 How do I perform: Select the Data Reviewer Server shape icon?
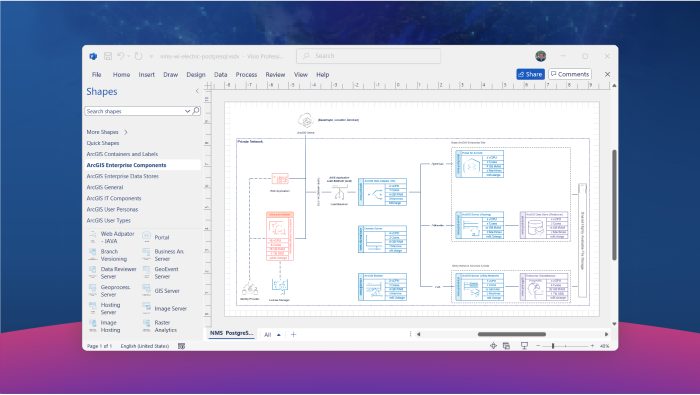(x=92, y=273)
